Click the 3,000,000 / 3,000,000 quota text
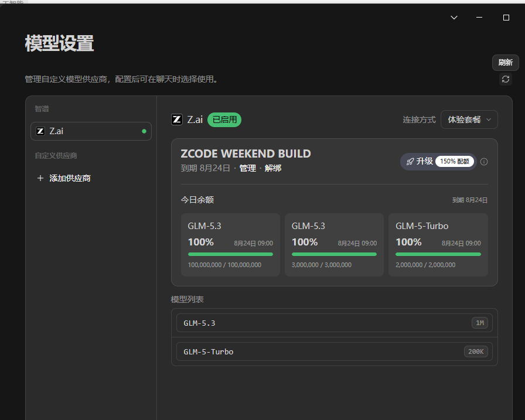525x420 pixels. pos(322,265)
